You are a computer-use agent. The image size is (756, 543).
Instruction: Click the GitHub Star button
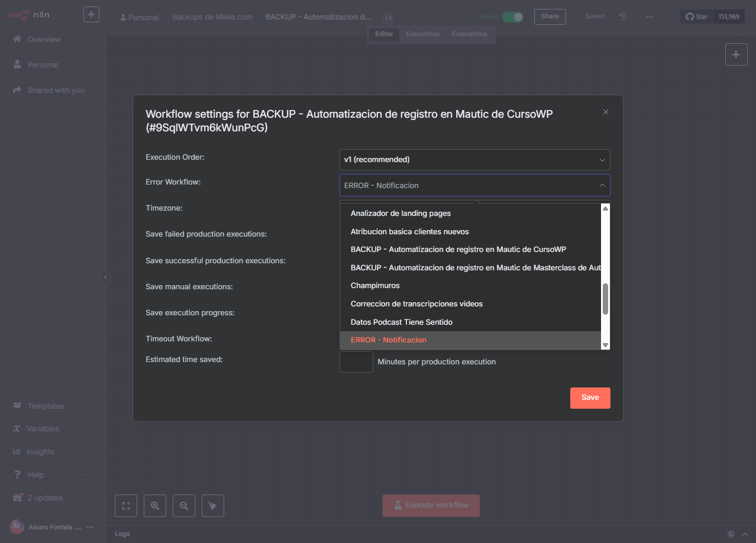pyautogui.click(x=696, y=17)
